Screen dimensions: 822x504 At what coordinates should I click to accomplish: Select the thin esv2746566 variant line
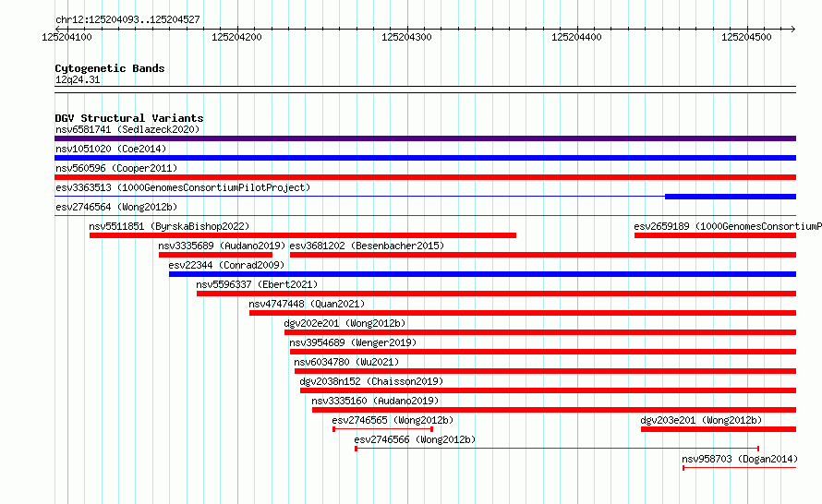pyautogui.click(x=557, y=449)
